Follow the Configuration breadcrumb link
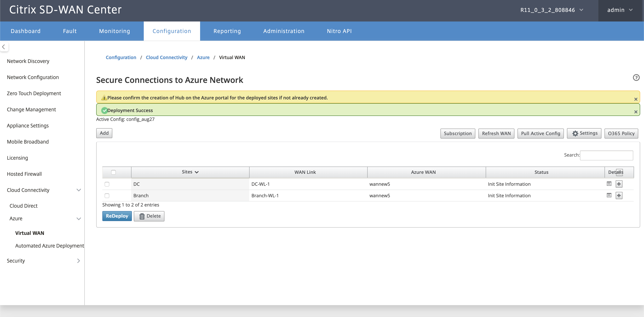Viewport: 644px width, 317px height. [x=121, y=58]
